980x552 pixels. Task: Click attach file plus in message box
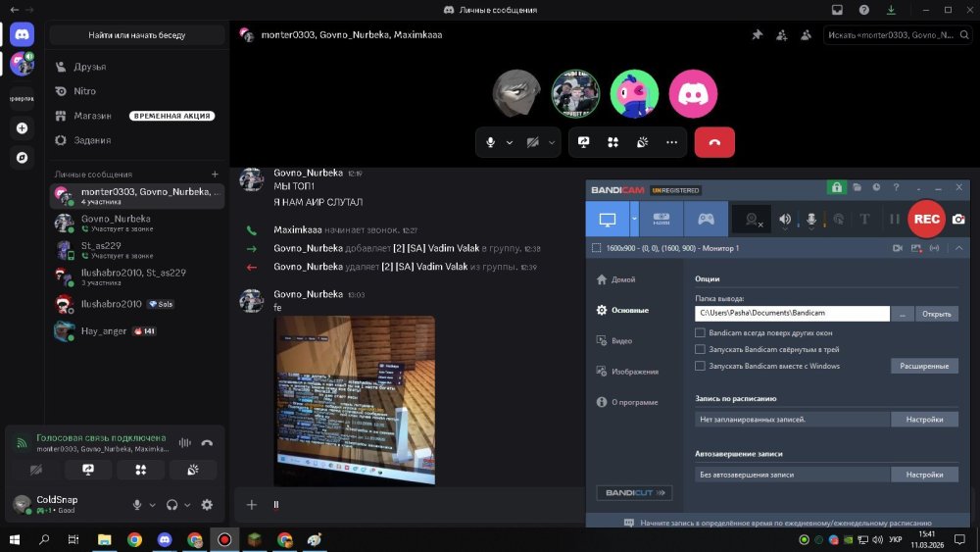tap(251, 505)
